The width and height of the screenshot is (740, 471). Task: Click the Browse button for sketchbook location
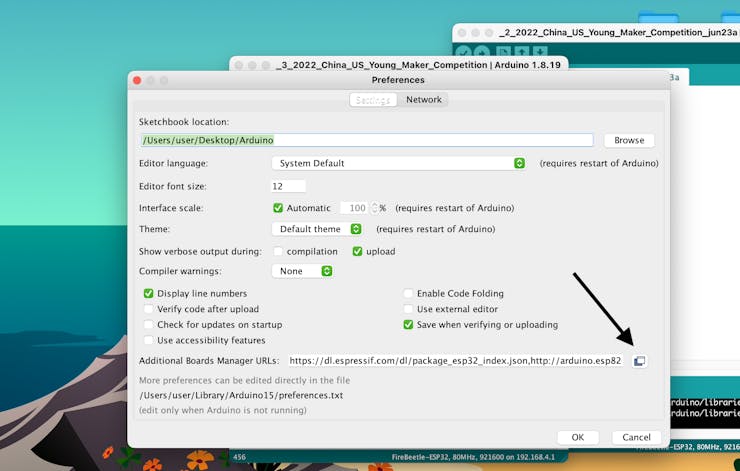[629, 140]
